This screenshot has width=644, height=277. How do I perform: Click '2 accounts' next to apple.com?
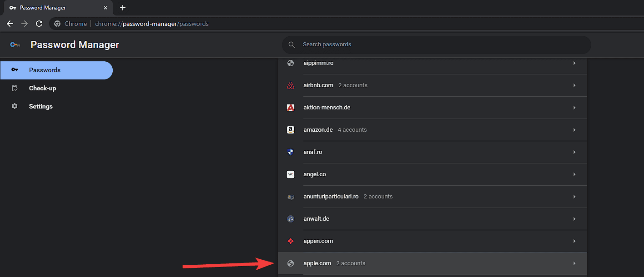tap(351, 263)
